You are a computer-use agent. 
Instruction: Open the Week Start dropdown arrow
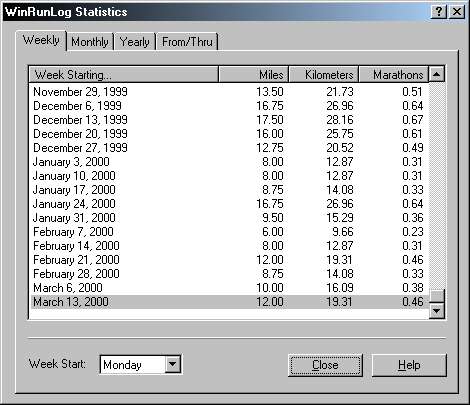click(x=173, y=364)
